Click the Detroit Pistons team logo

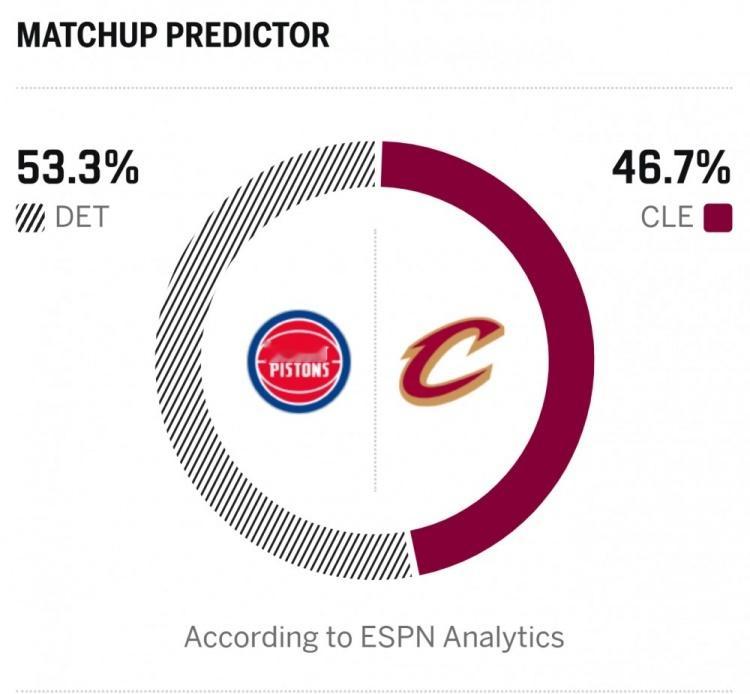(299, 361)
